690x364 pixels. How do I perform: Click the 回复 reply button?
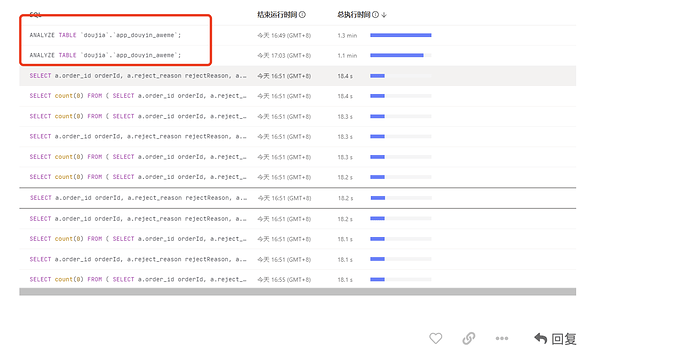pos(555,338)
